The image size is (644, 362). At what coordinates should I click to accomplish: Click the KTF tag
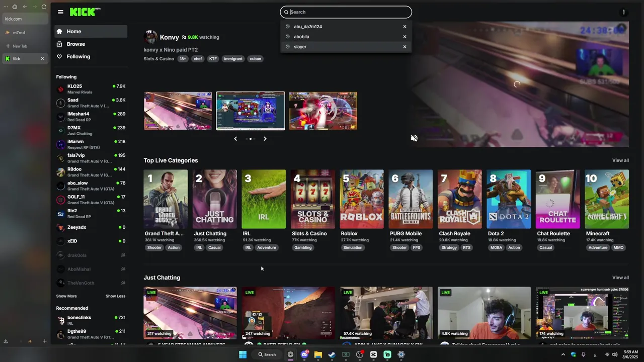tap(213, 59)
